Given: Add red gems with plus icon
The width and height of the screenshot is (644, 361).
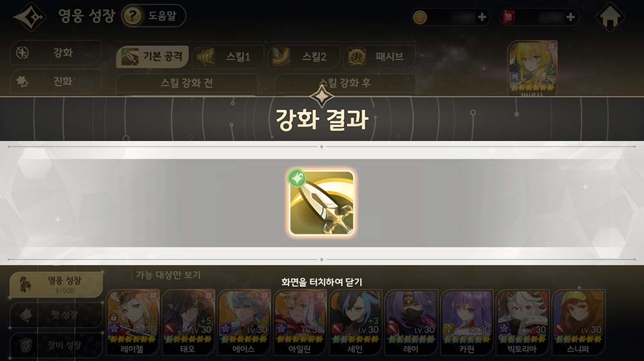Looking at the screenshot, I should coord(570,17).
